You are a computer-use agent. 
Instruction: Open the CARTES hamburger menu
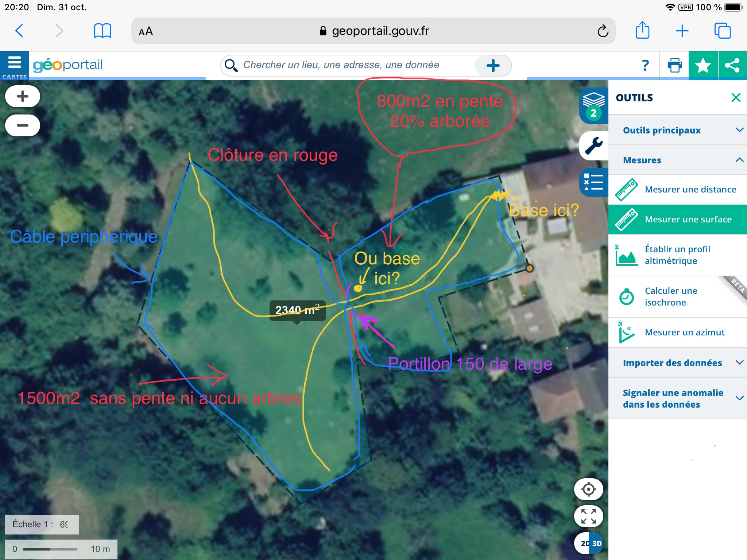tap(15, 66)
